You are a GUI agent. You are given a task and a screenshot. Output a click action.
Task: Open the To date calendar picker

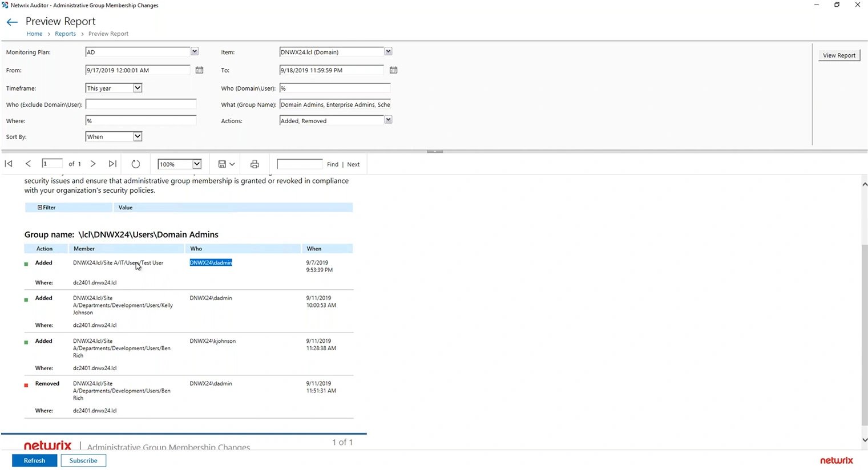(x=393, y=70)
